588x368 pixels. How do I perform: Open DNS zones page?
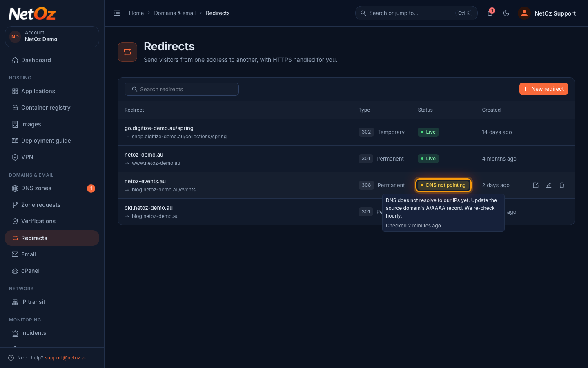(x=52, y=188)
